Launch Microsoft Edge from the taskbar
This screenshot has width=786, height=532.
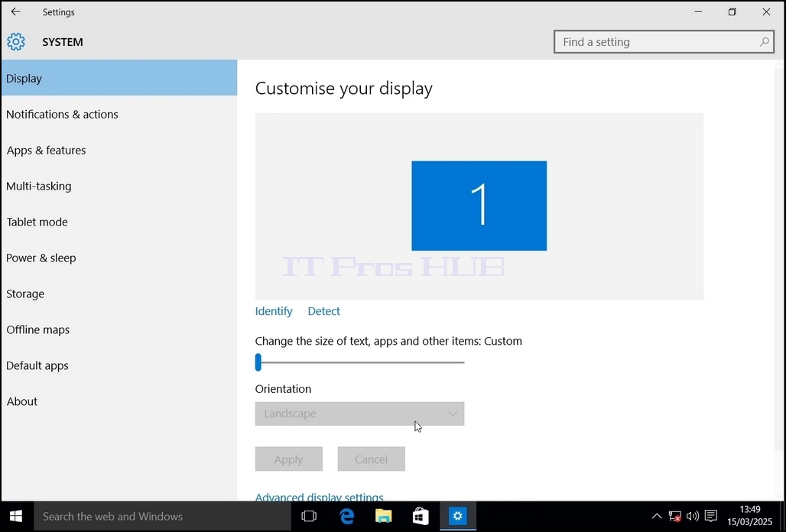[x=346, y=516]
